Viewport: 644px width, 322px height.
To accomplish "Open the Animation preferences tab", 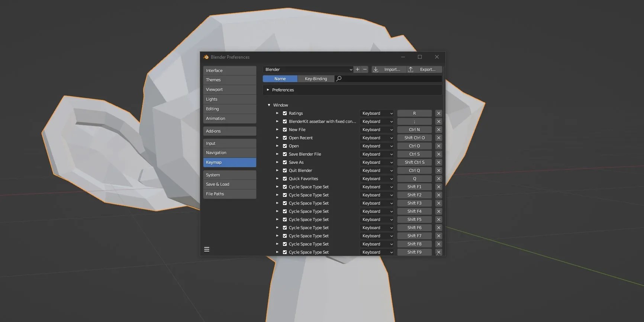I will click(230, 118).
